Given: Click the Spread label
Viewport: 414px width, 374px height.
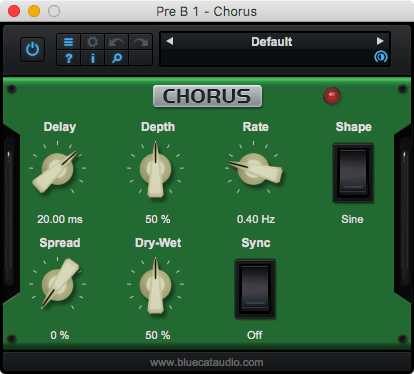Looking at the screenshot, I should click(x=60, y=243).
